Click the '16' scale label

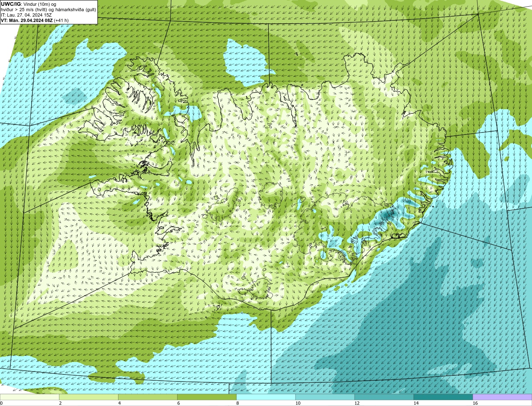click(x=475, y=403)
